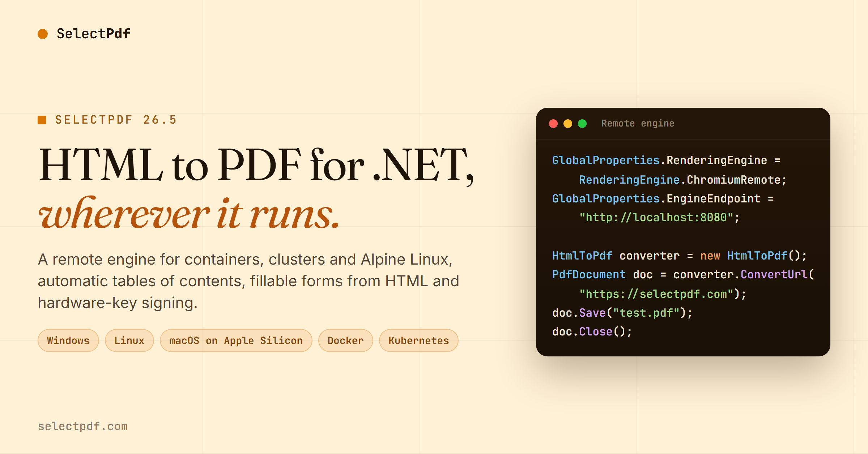
Task: Click the "https://selectpdf.com" string in code
Action: pyautogui.click(x=656, y=294)
